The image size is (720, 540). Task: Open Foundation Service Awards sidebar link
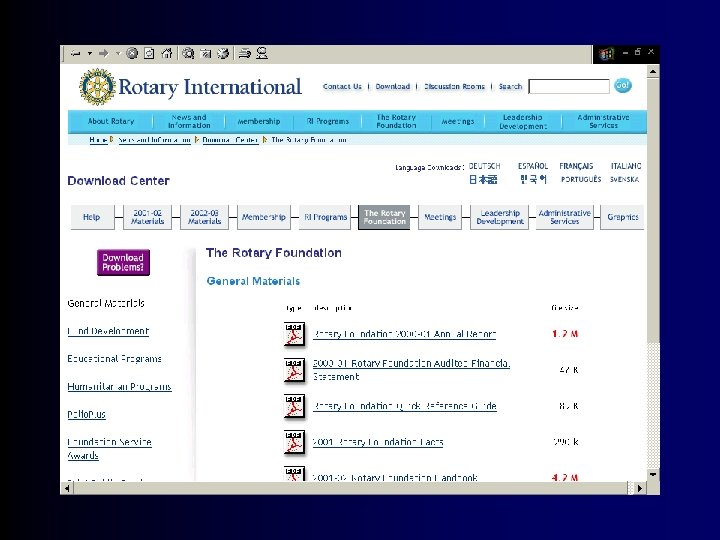[x=109, y=449]
